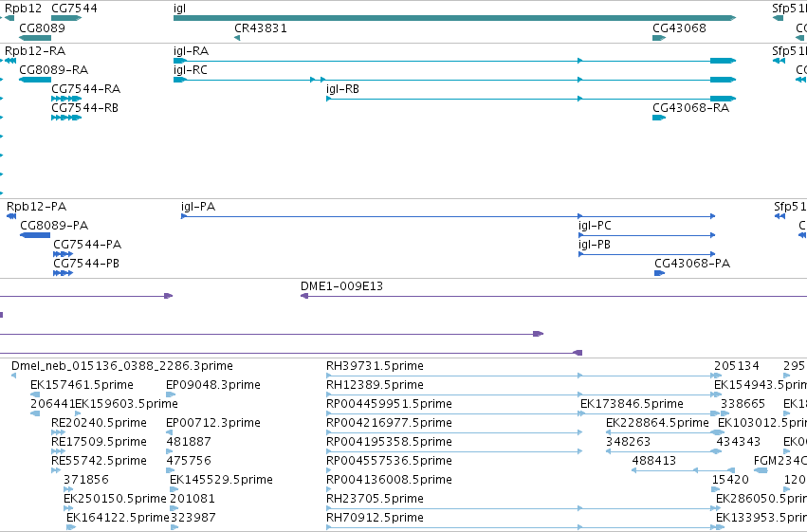Image resolution: width=807 pixels, height=532 pixels.
Task: Select the CG43068-PA protein arrow
Action: pyautogui.click(x=659, y=273)
